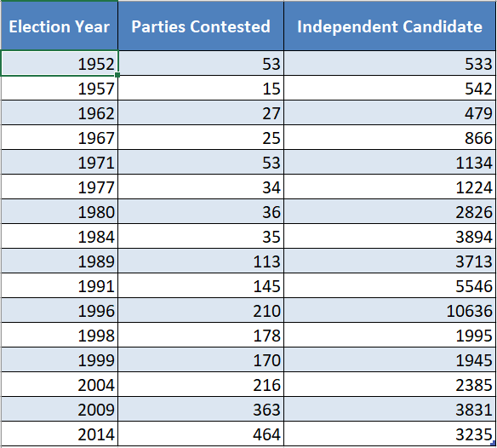Click the cell containing year 1952
The image size is (497, 448).
[x=60, y=63]
